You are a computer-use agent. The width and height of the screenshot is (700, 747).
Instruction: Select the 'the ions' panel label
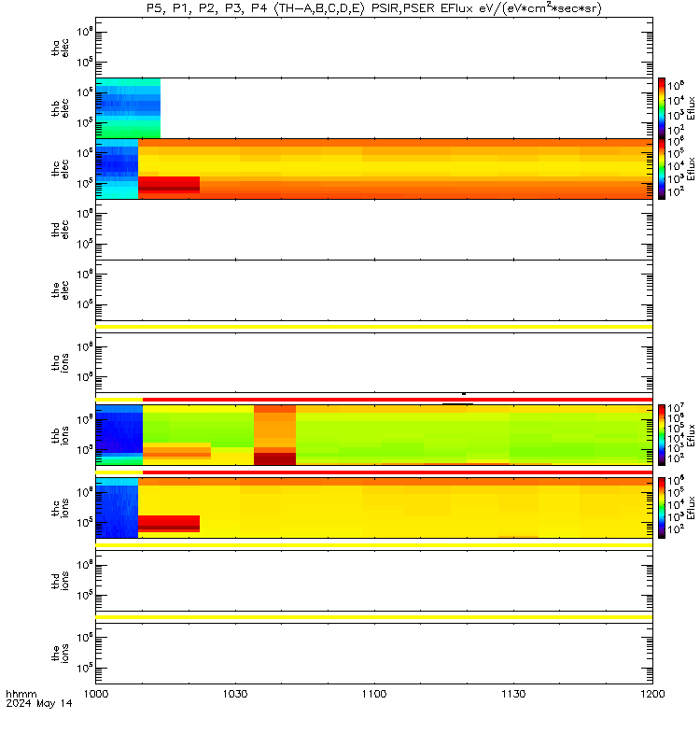coord(61,654)
